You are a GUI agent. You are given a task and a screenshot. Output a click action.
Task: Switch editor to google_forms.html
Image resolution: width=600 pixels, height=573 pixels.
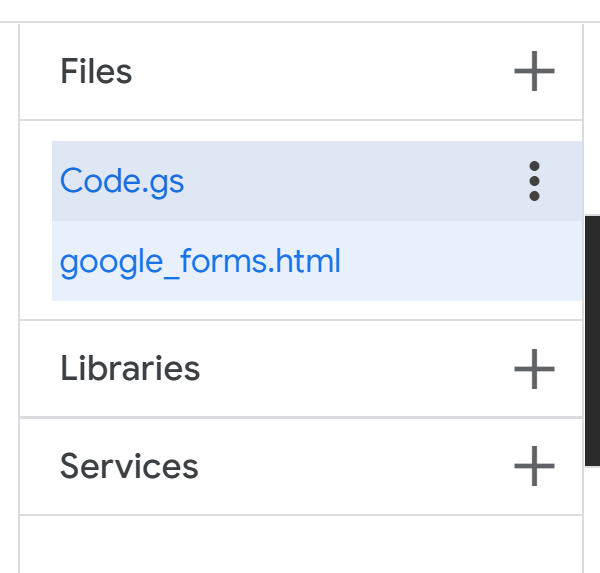click(x=200, y=261)
